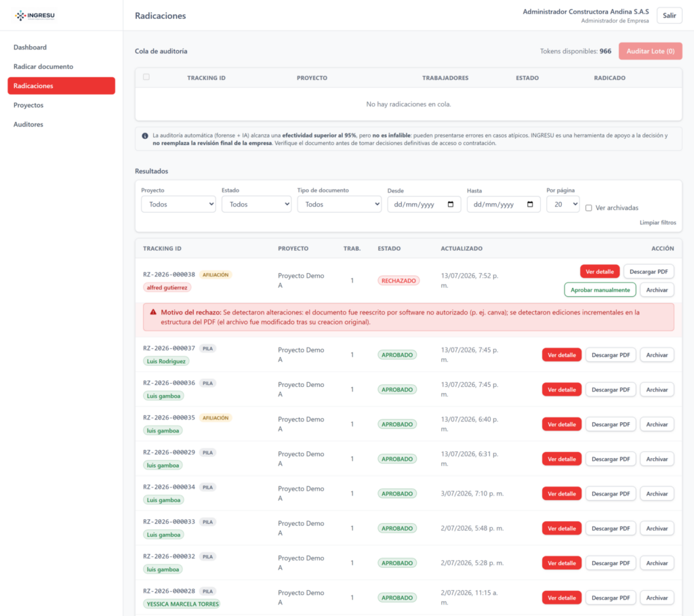Open Auditores in the sidebar
The width and height of the screenshot is (694, 616).
click(x=28, y=124)
